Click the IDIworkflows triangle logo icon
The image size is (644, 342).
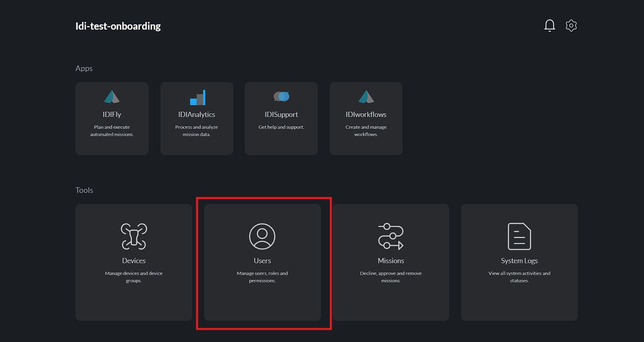click(x=366, y=97)
